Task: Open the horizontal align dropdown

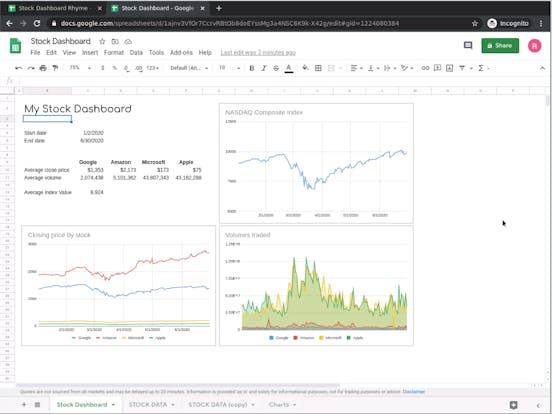Action: [357, 68]
